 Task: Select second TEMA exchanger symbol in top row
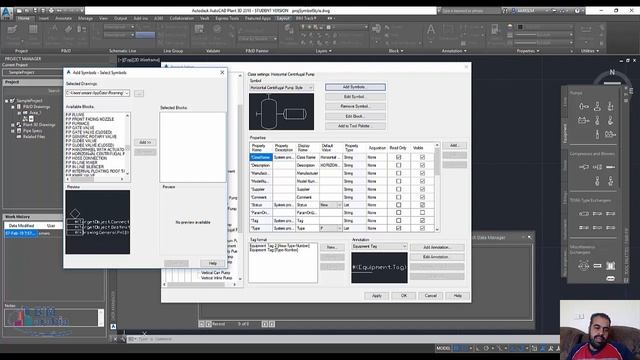click(x=597, y=213)
